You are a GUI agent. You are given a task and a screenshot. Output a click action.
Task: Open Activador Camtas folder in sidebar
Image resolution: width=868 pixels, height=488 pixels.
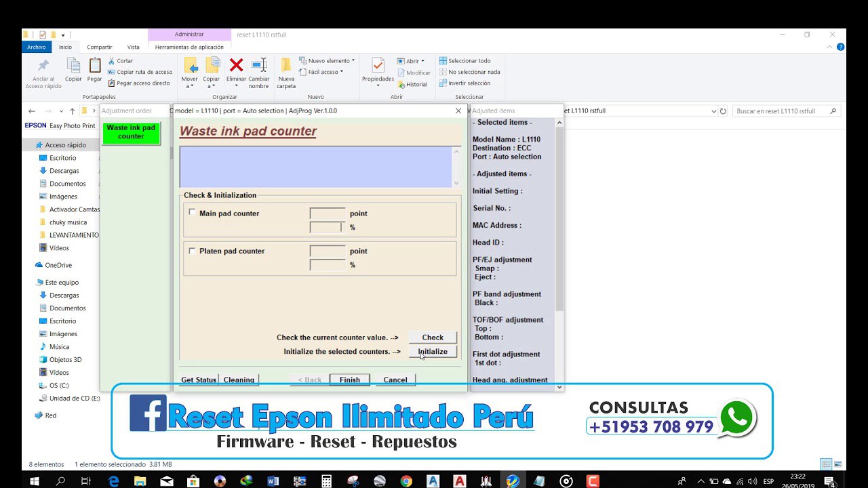(69, 209)
